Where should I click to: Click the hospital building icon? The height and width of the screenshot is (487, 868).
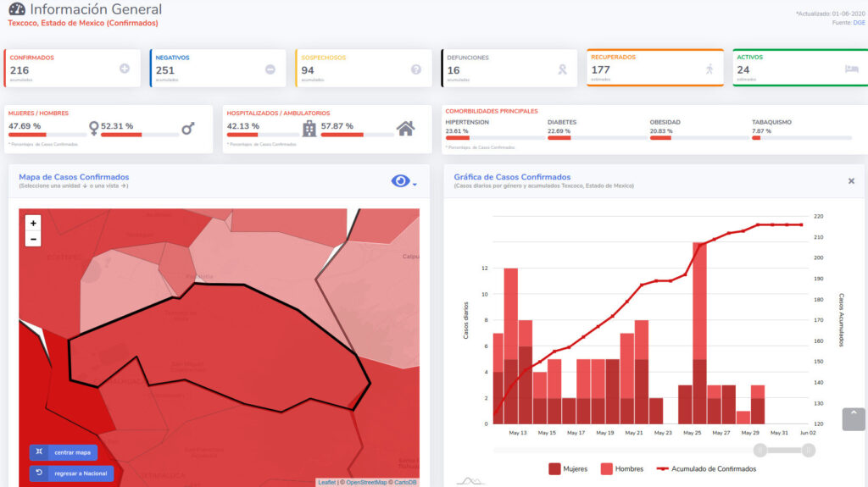pyautogui.click(x=309, y=128)
